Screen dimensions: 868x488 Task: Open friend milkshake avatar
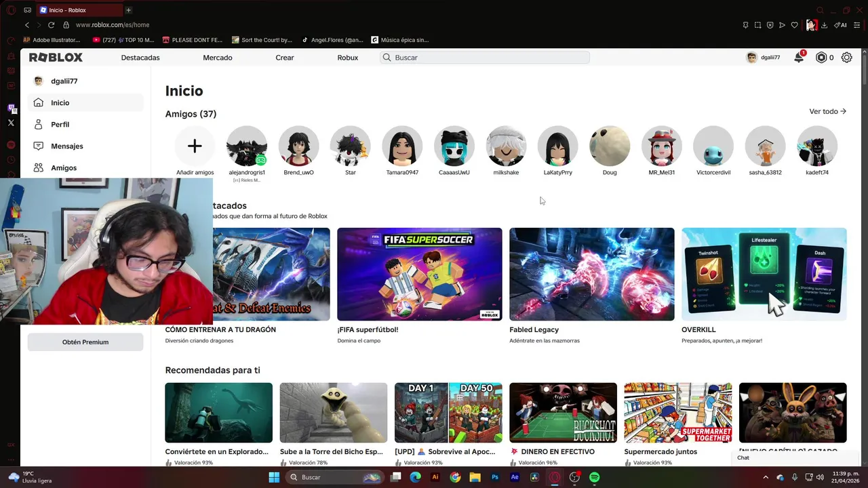tap(506, 146)
